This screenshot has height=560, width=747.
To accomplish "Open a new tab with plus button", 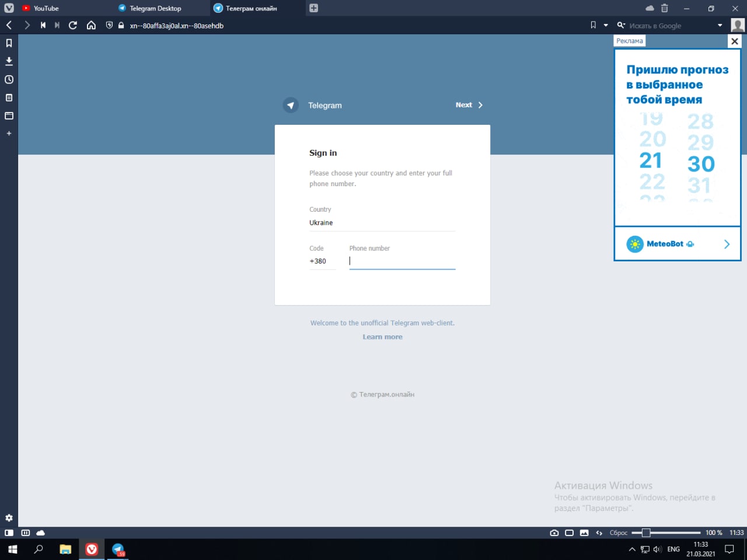I will click(x=313, y=8).
